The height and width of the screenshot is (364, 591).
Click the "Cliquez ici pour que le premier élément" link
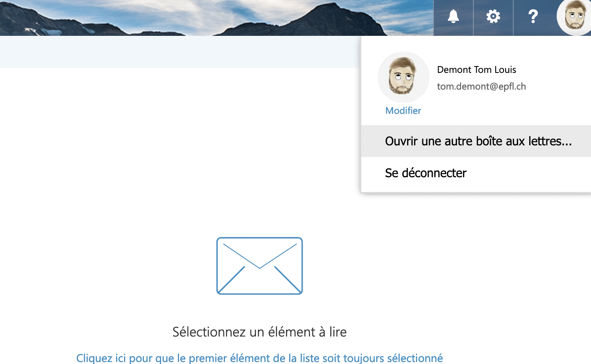259,358
